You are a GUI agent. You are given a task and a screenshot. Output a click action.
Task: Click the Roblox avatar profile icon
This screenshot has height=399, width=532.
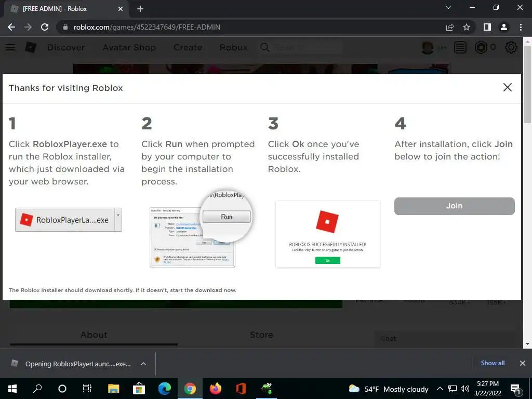pyautogui.click(x=428, y=47)
